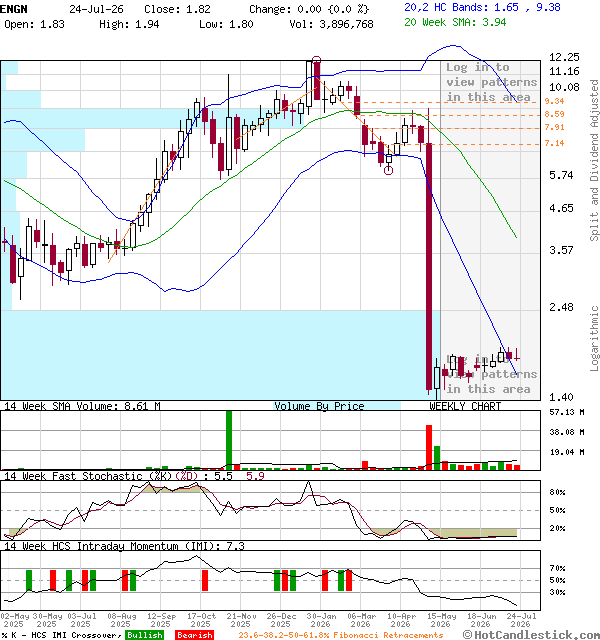The width and height of the screenshot is (600, 640).
Task: Click the WEEKLY CHART label
Action: [x=465, y=406]
